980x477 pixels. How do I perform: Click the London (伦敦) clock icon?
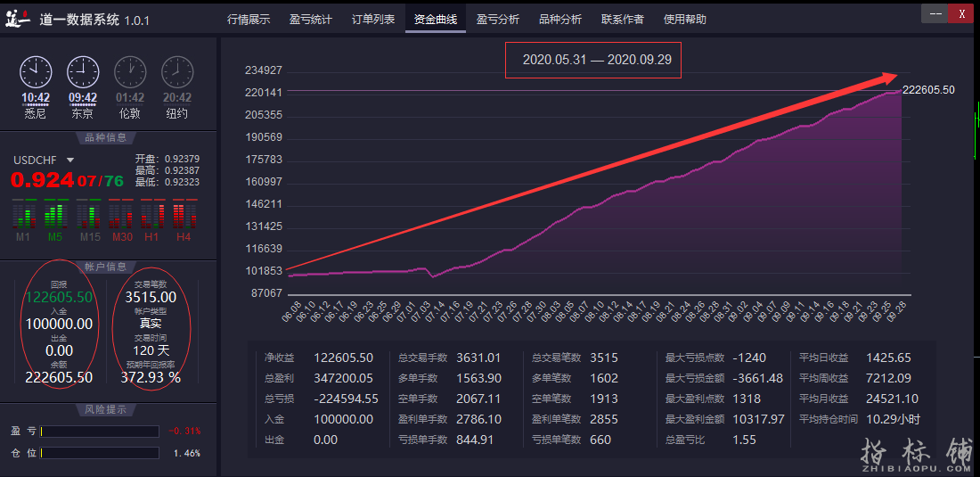[130, 71]
